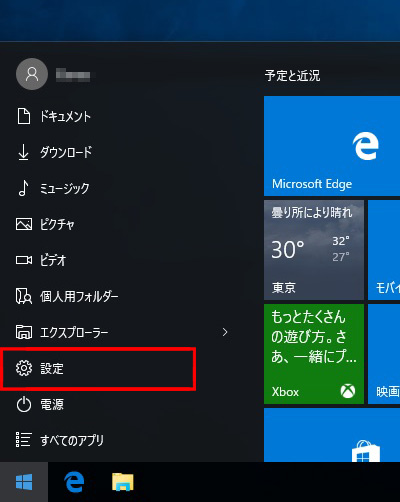
Task: Open the ミュージック music note icon
Action: click(x=23, y=188)
